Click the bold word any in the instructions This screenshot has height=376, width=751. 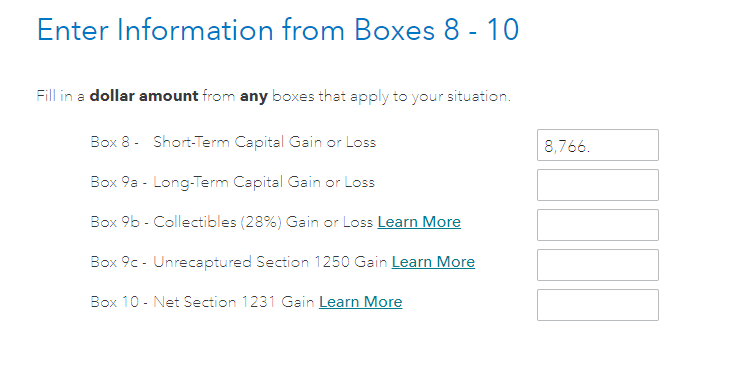(253, 96)
